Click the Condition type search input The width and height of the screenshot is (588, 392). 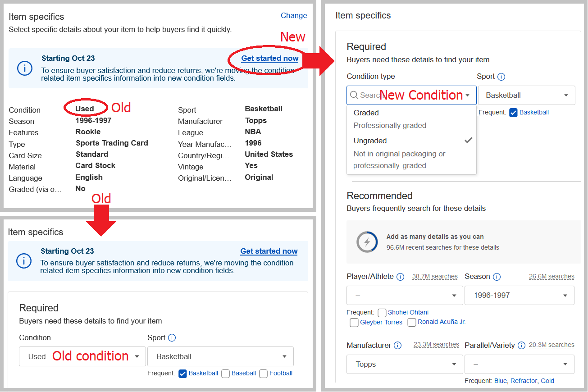tap(411, 96)
